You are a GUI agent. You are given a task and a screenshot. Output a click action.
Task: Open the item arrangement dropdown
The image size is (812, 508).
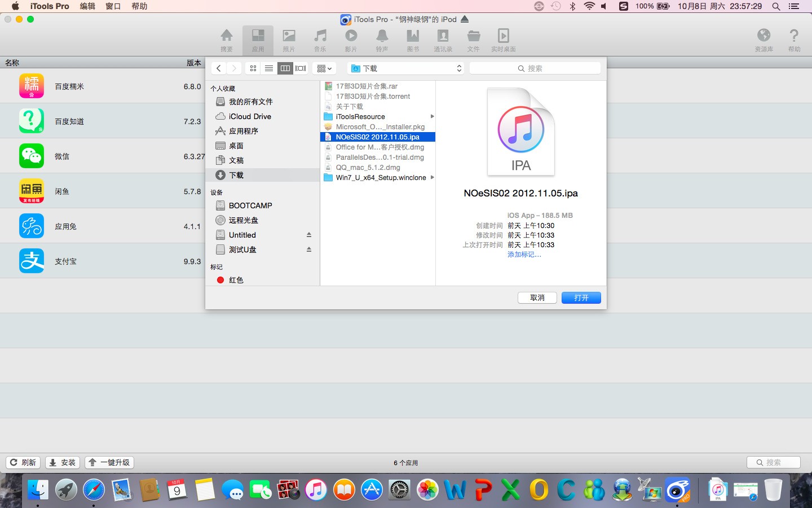pos(324,68)
